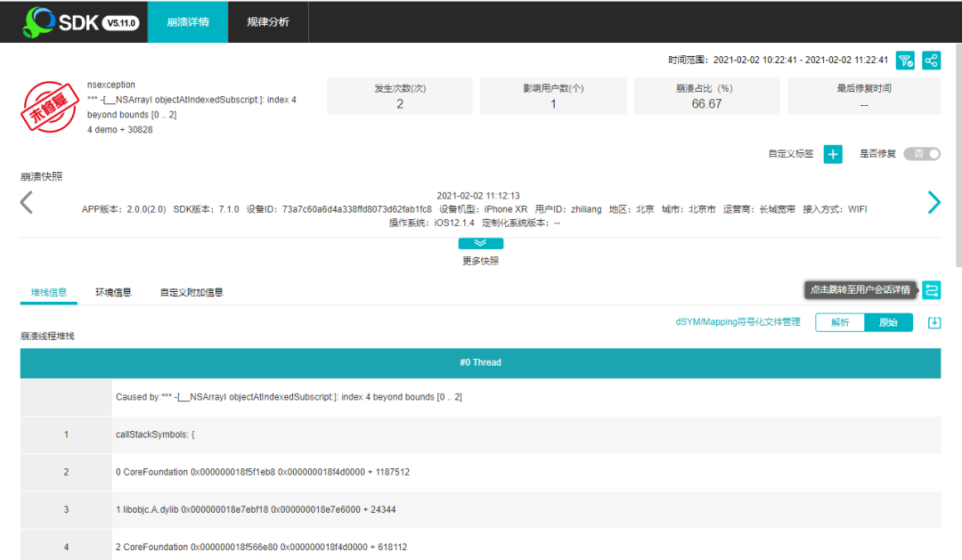Switch stack view to 原始
Image resolution: width=962 pixels, height=560 pixels.
[x=888, y=322]
